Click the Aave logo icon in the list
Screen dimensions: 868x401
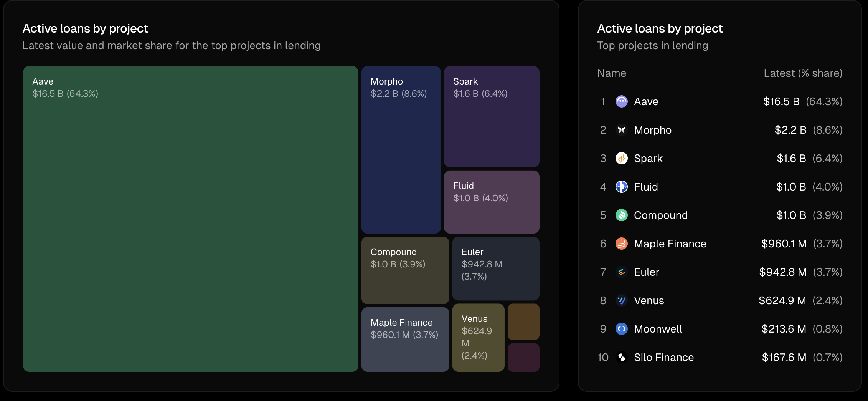click(x=621, y=101)
